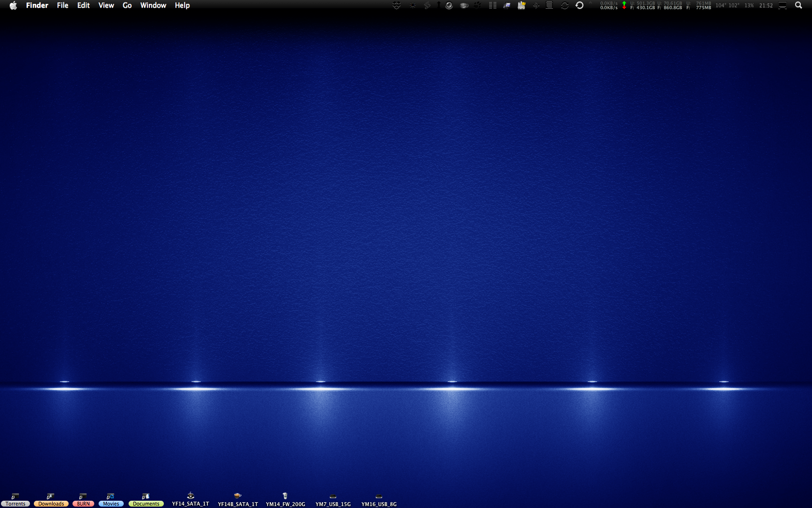The width and height of the screenshot is (812, 508).
Task: Click the 21:52 menu bar clock
Action: pos(766,5)
